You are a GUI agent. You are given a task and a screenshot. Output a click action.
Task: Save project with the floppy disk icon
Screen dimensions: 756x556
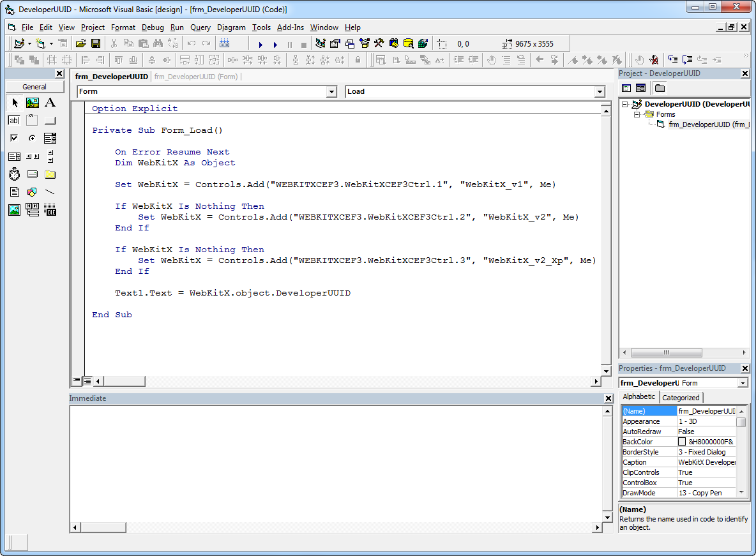(x=96, y=44)
